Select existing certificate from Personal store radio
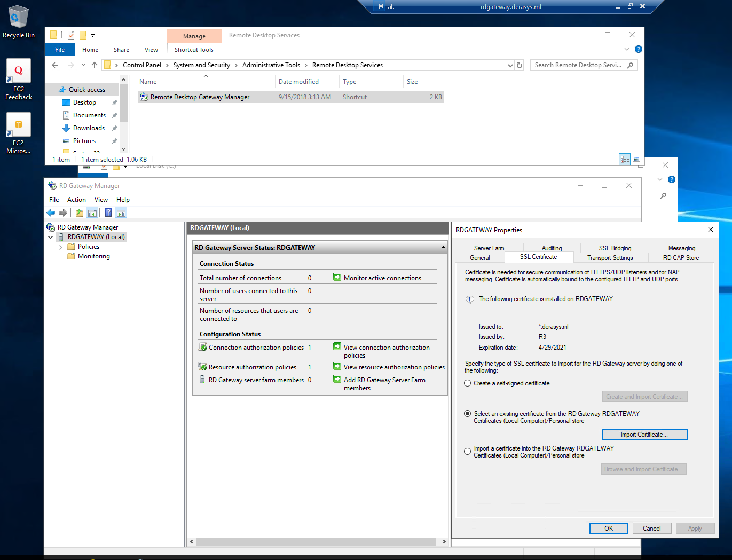Screen dimensions: 732x560 point(468,414)
